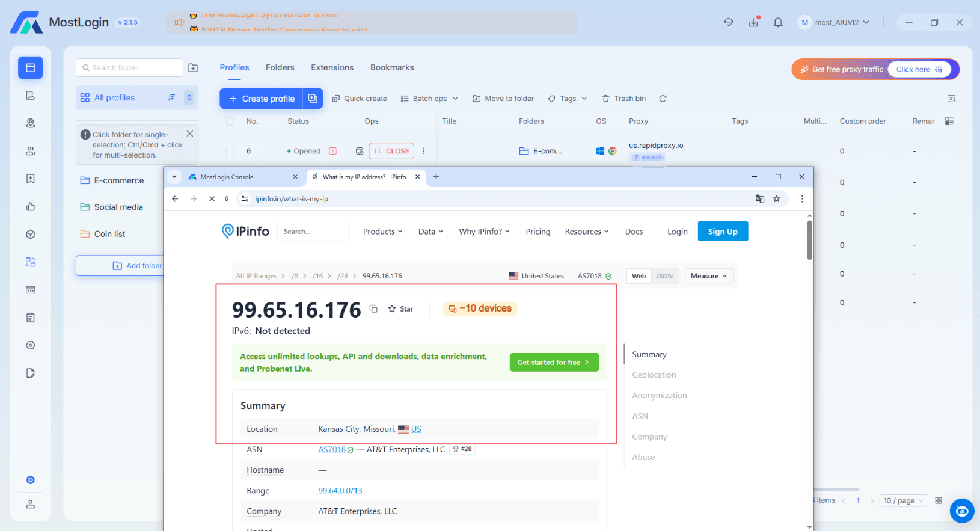
Task: Open the code window icon in sidebar
Action: (x=31, y=290)
